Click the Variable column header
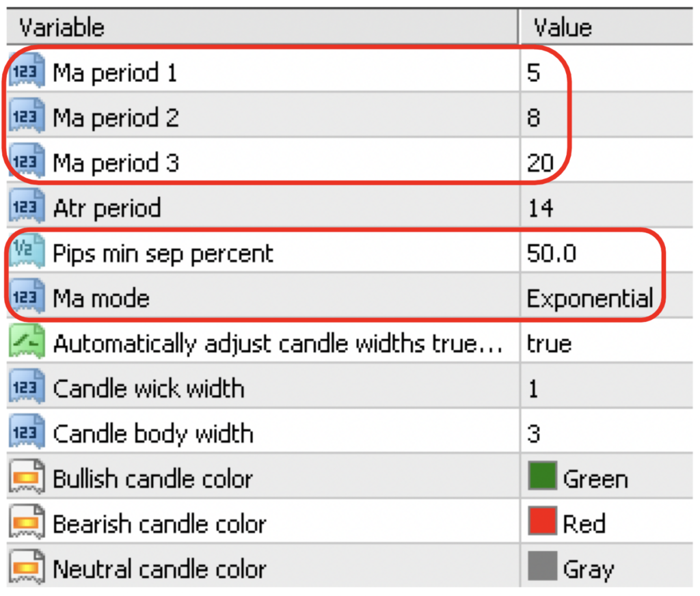The image size is (700, 596). point(62,27)
